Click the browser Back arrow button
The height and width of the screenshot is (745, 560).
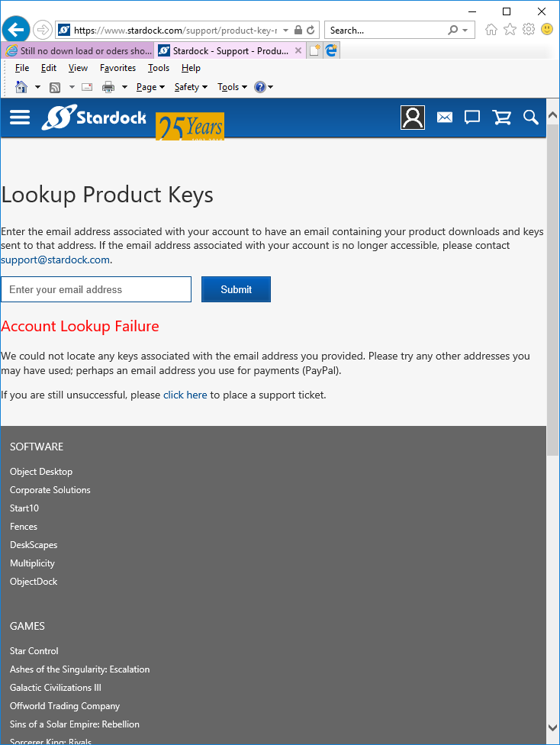coord(15,30)
